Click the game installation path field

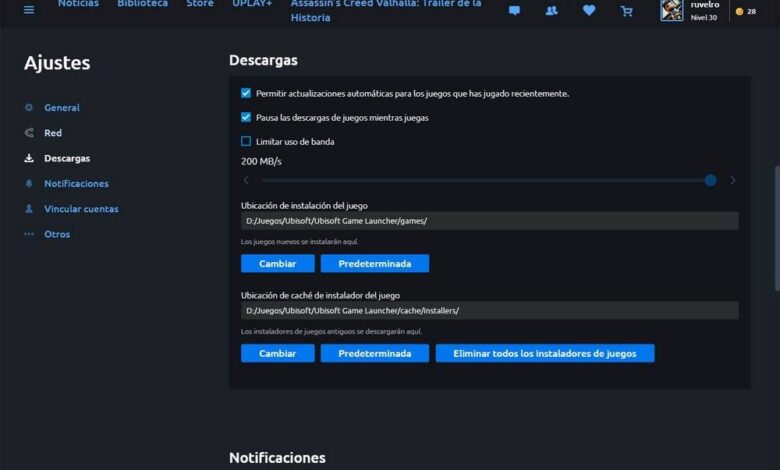click(489, 221)
